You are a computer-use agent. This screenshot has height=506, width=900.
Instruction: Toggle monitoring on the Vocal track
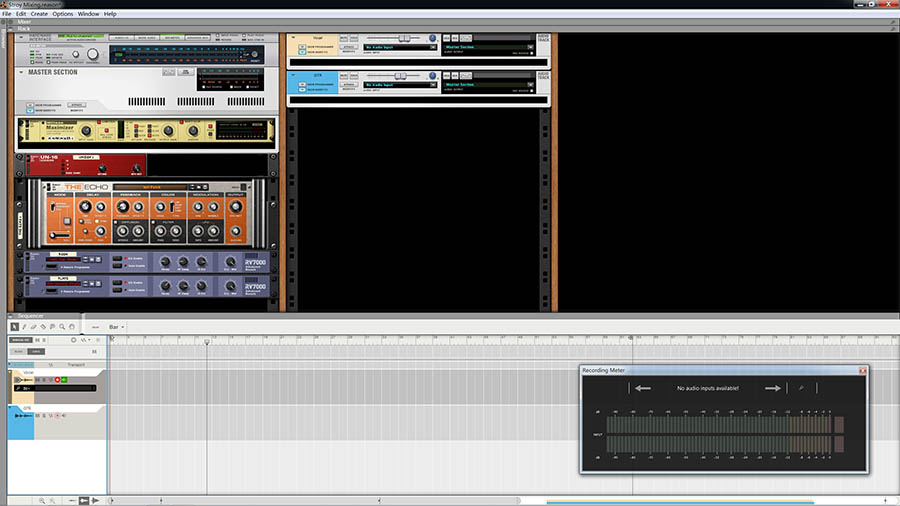[x=64, y=380]
